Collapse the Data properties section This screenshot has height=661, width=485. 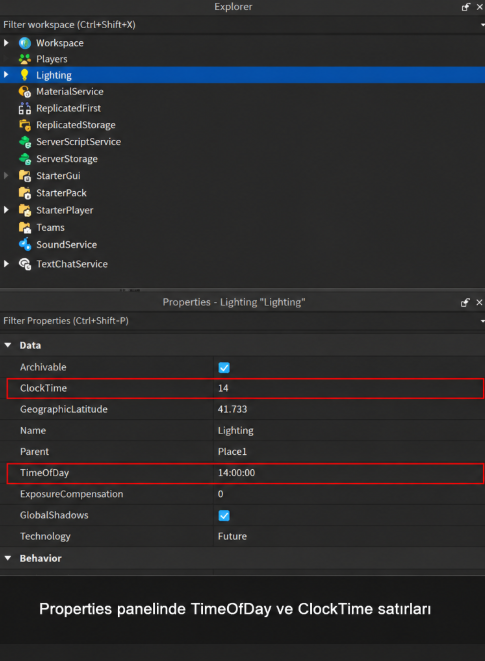pyautogui.click(x=8, y=345)
